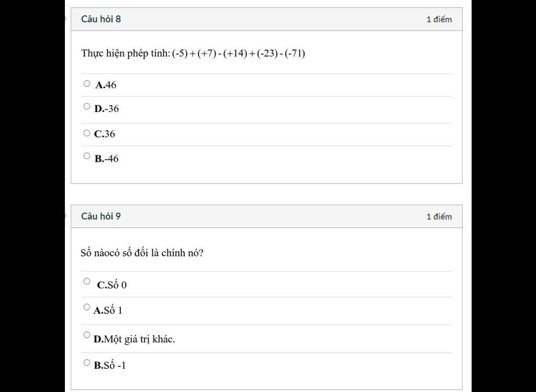Image resolution: width=536 pixels, height=392 pixels.
Task: Click the answer text B.Số -1
Action: pos(110,365)
